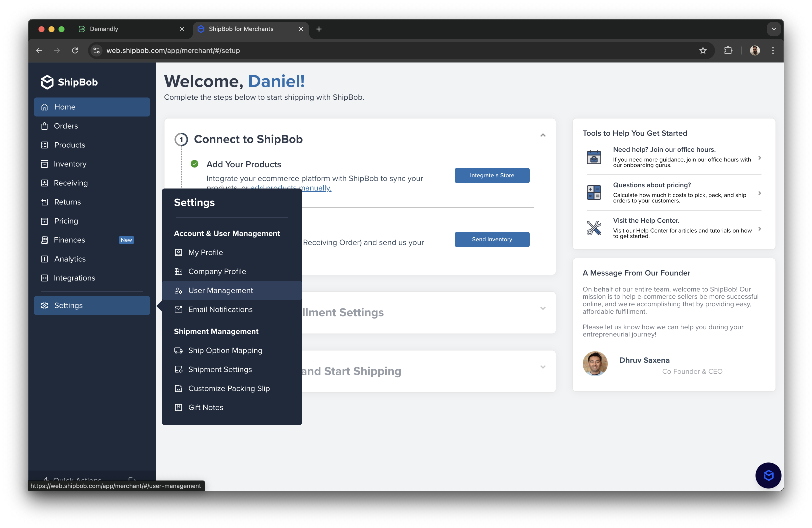The image size is (812, 528).
Task: Expand the Start Shipping section chevron
Action: pyautogui.click(x=543, y=367)
